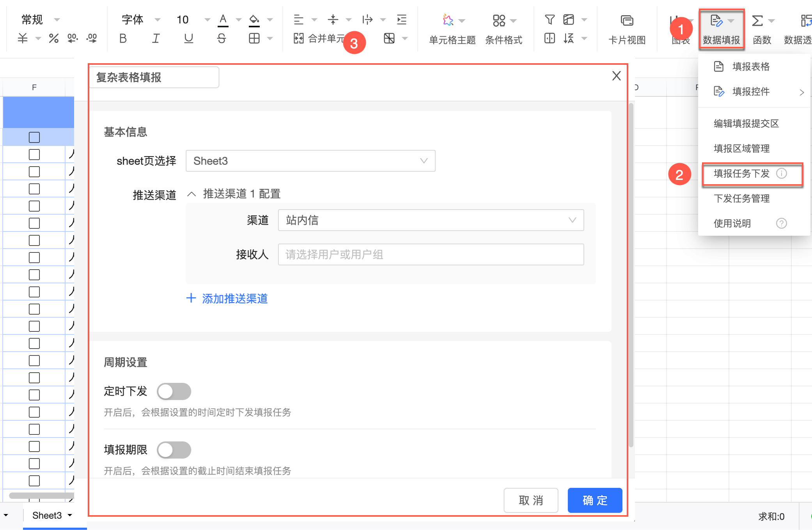The image size is (812, 530).
Task: Check the bottom-most visible checkbox in column F
Action: point(34,481)
